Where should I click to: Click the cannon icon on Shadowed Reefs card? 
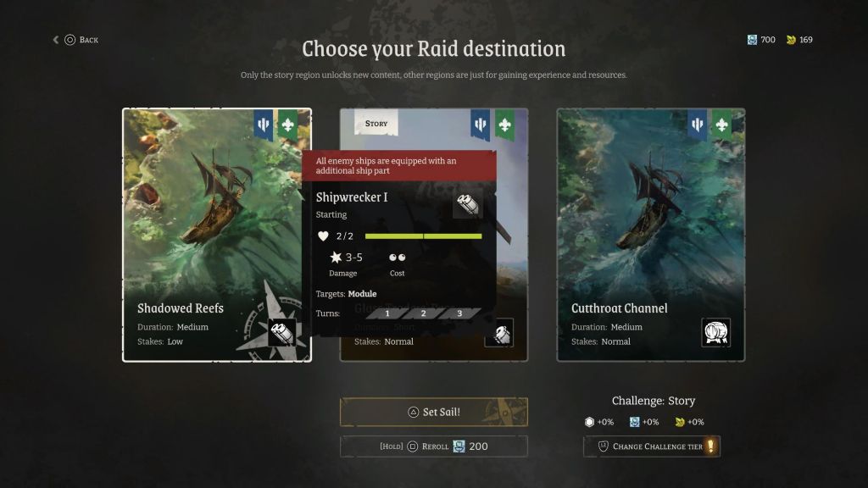[281, 333]
